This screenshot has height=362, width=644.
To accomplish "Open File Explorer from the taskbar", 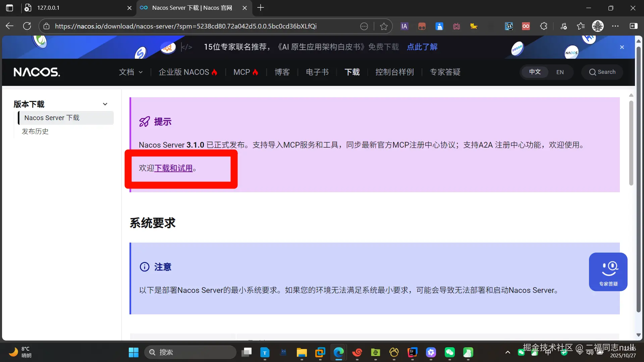I will click(302, 352).
